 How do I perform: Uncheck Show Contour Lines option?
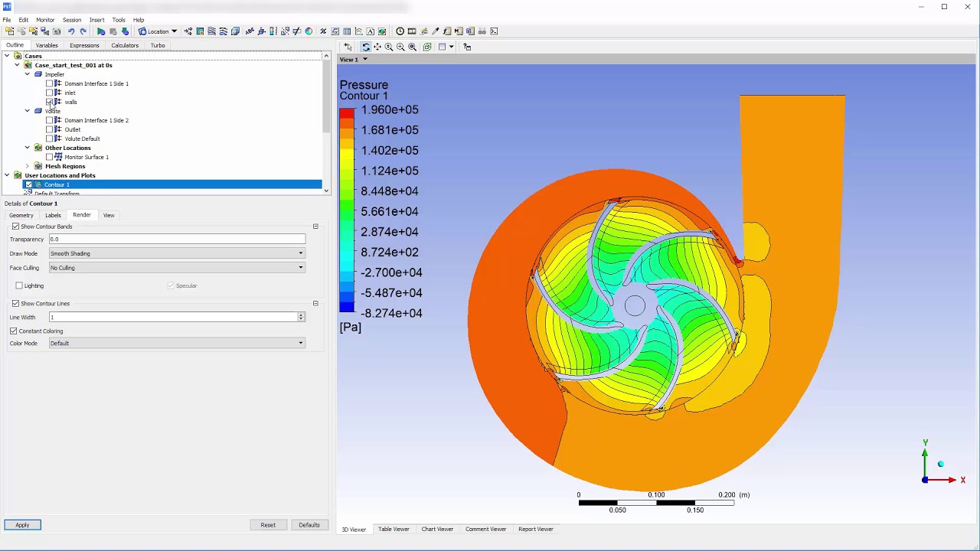15,303
